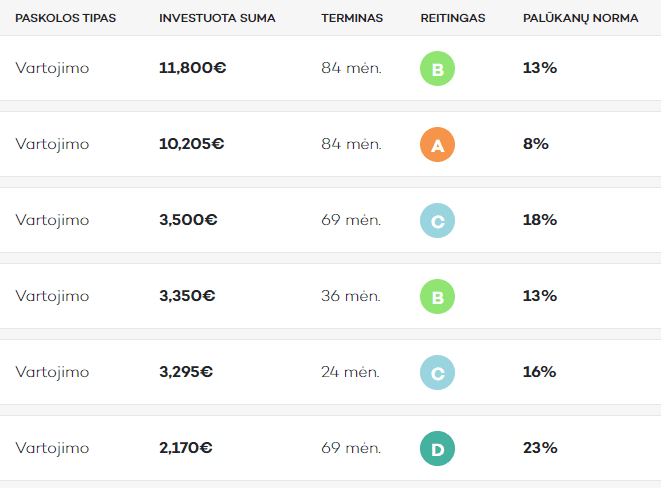The width and height of the screenshot is (661, 488).
Task: Sort by the Palūkanų Norma column header
Action: pyautogui.click(x=580, y=18)
